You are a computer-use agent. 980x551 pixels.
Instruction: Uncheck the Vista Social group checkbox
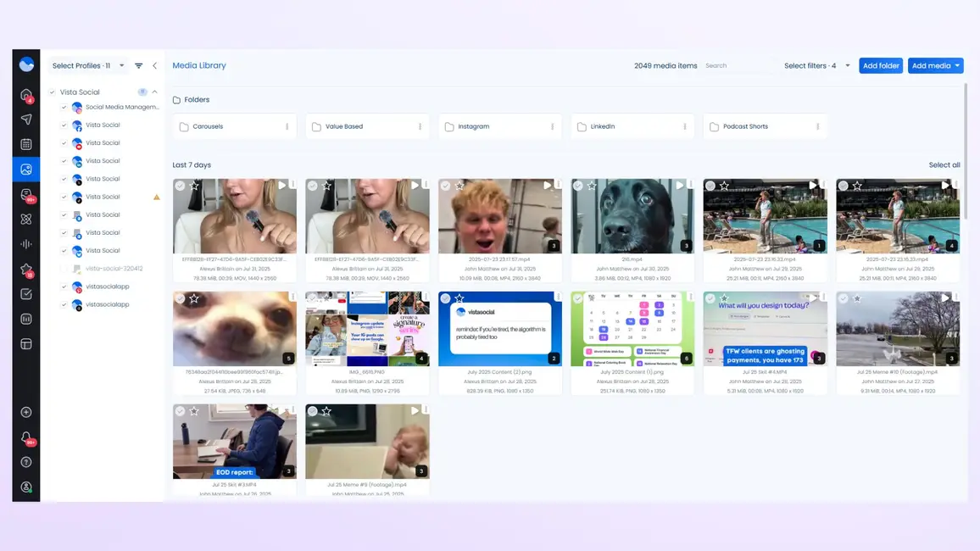pyautogui.click(x=52, y=92)
